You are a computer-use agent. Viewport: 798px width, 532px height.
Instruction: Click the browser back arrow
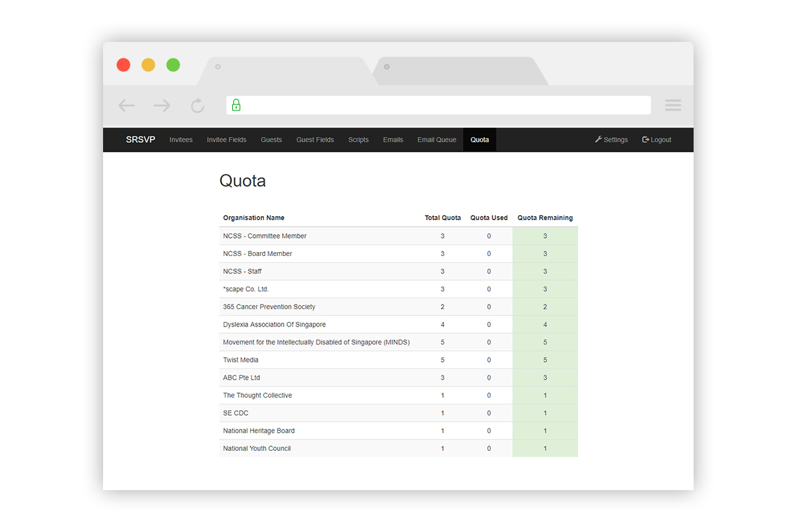click(126, 105)
